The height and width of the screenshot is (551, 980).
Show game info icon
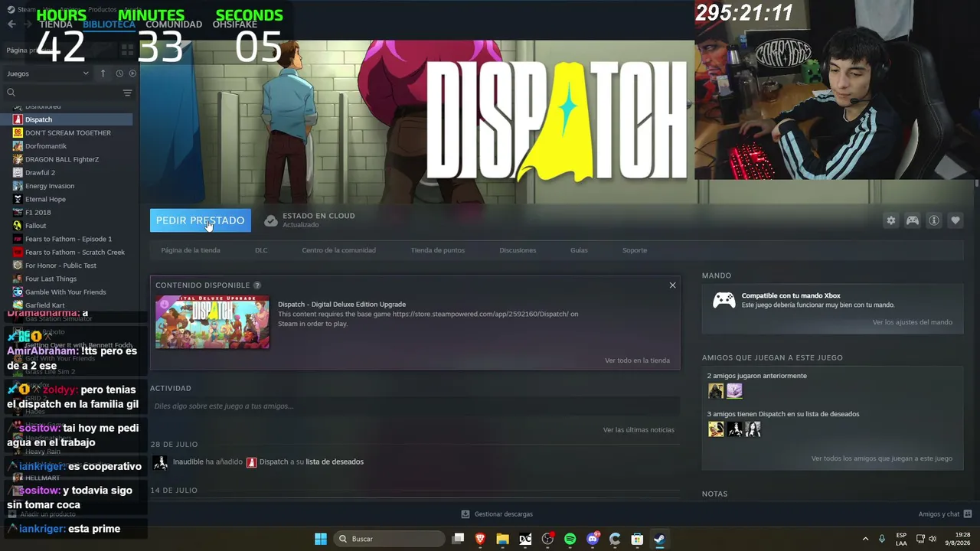tap(934, 220)
